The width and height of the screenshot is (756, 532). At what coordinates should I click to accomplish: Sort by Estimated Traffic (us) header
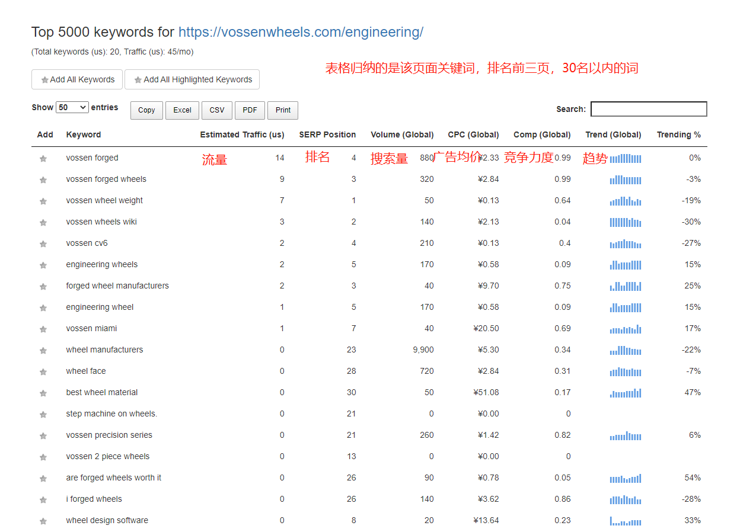click(242, 134)
